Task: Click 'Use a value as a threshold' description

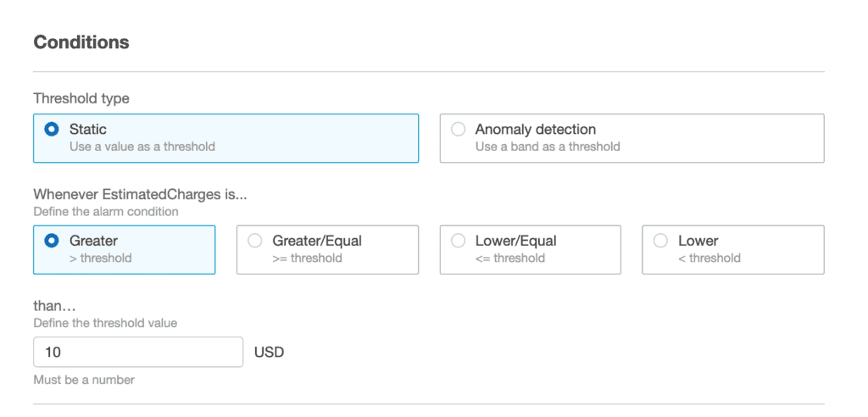Action: (x=142, y=147)
